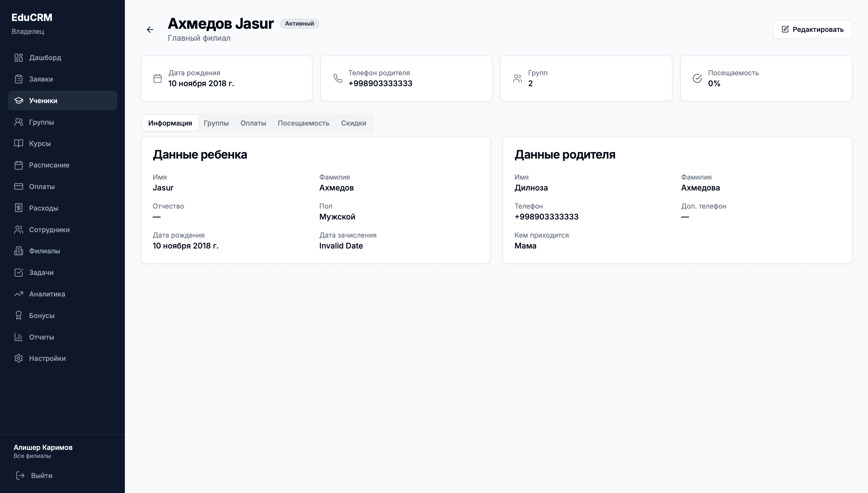Go to Аналитика menu item
The height and width of the screenshot is (493, 868).
(x=62, y=294)
